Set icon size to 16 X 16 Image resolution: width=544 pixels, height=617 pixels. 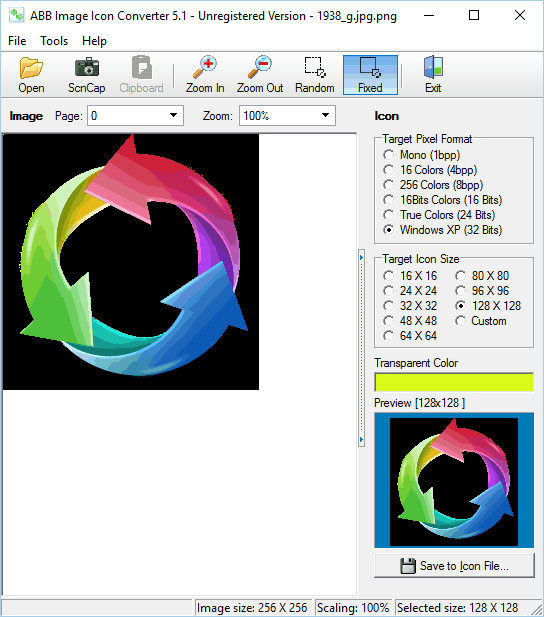click(x=410, y=276)
